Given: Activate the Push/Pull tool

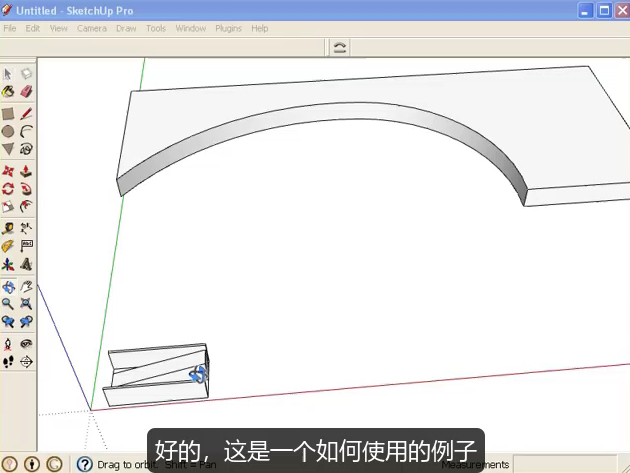Looking at the screenshot, I should pyautogui.click(x=26, y=171).
